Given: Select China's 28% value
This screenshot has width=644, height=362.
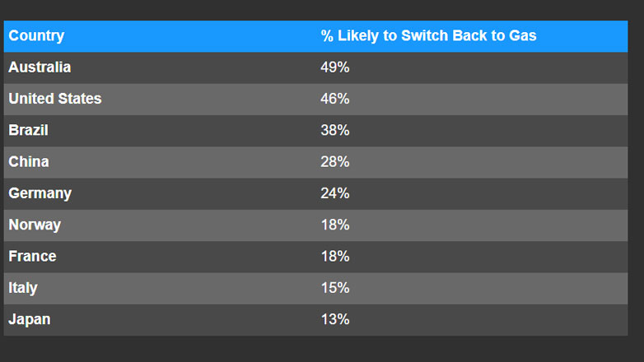Looking at the screenshot, I should pyautogui.click(x=335, y=162).
